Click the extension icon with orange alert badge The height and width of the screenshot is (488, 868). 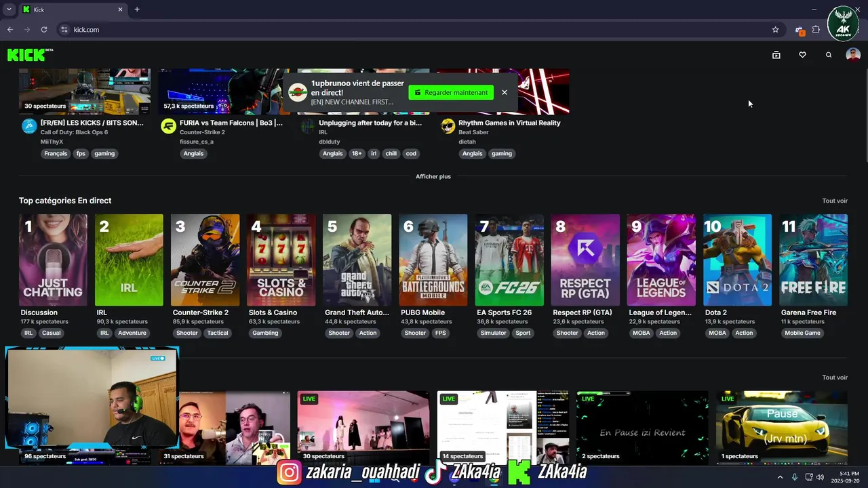coord(800,30)
